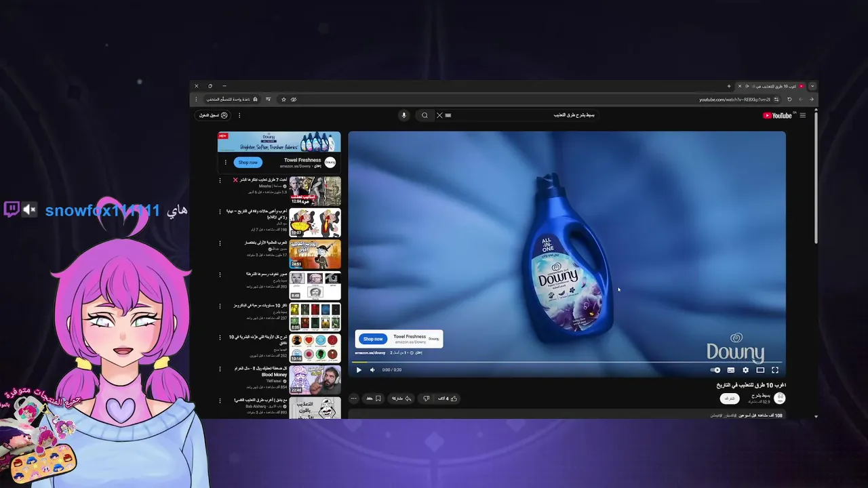
Task: Open more actions ellipsis under the video
Action: [353, 399]
